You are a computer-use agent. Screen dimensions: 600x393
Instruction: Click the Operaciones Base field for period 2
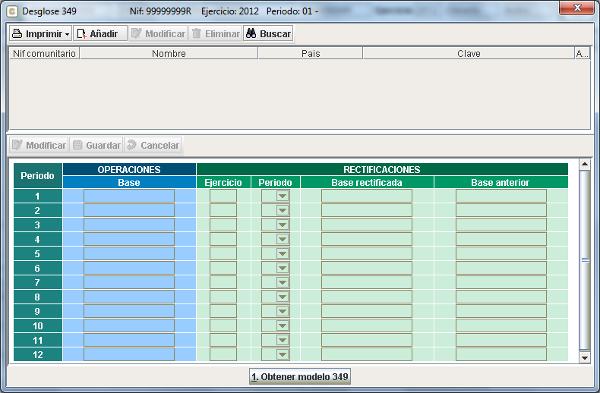point(129,210)
